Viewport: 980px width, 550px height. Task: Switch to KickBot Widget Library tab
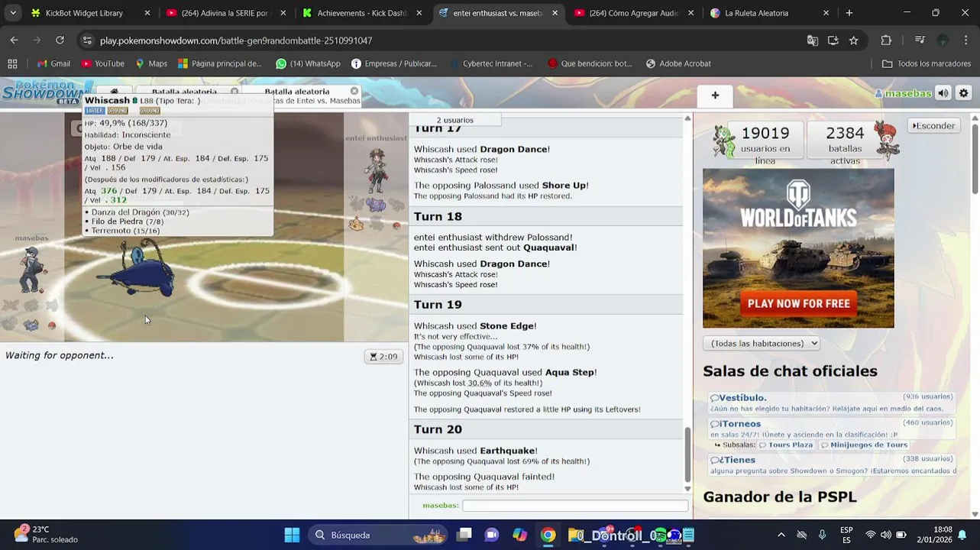click(90, 13)
